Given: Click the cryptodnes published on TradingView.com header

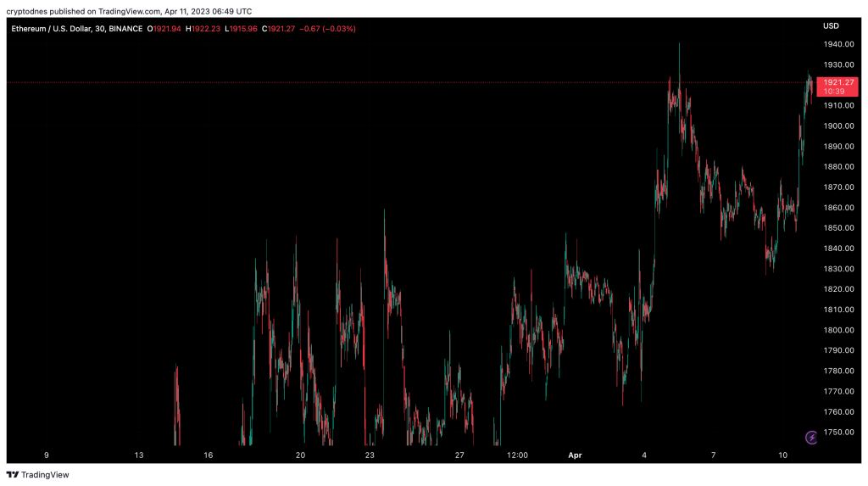Looking at the screenshot, I should pyautogui.click(x=127, y=12).
